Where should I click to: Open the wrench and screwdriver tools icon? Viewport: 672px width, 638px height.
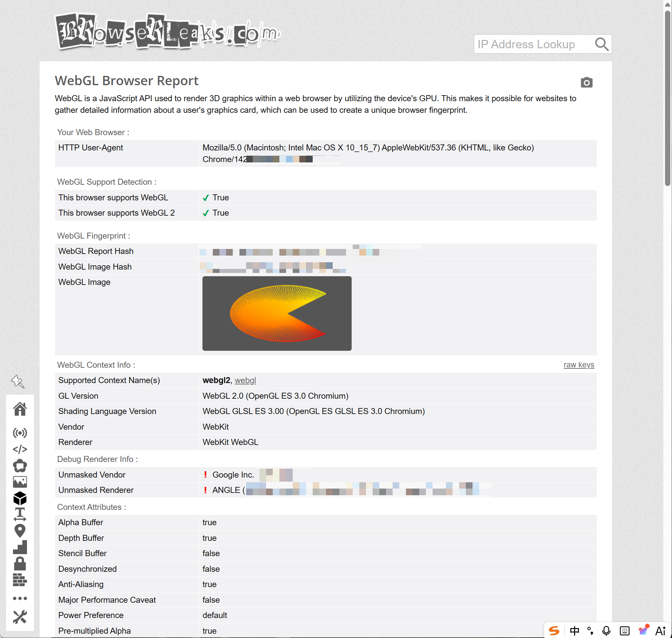click(x=20, y=617)
